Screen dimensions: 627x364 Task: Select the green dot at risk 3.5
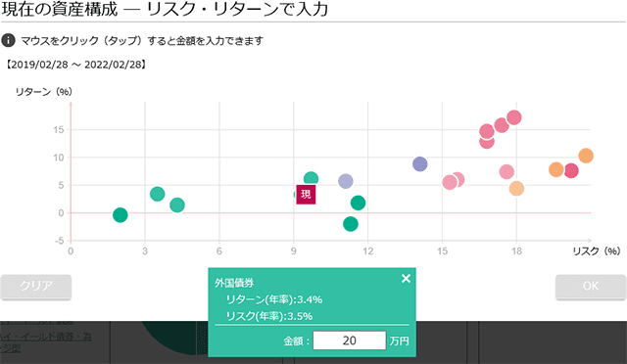(x=158, y=194)
